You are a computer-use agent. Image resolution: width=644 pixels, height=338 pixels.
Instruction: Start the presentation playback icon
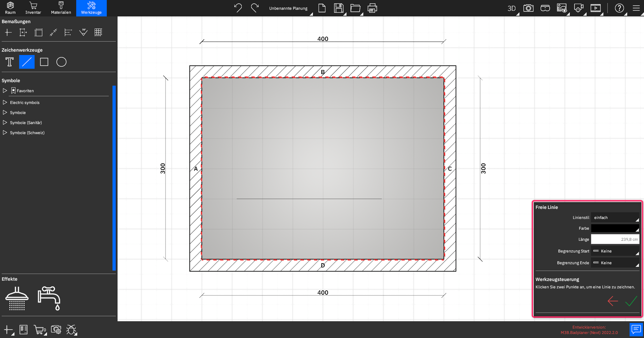pyautogui.click(x=596, y=8)
